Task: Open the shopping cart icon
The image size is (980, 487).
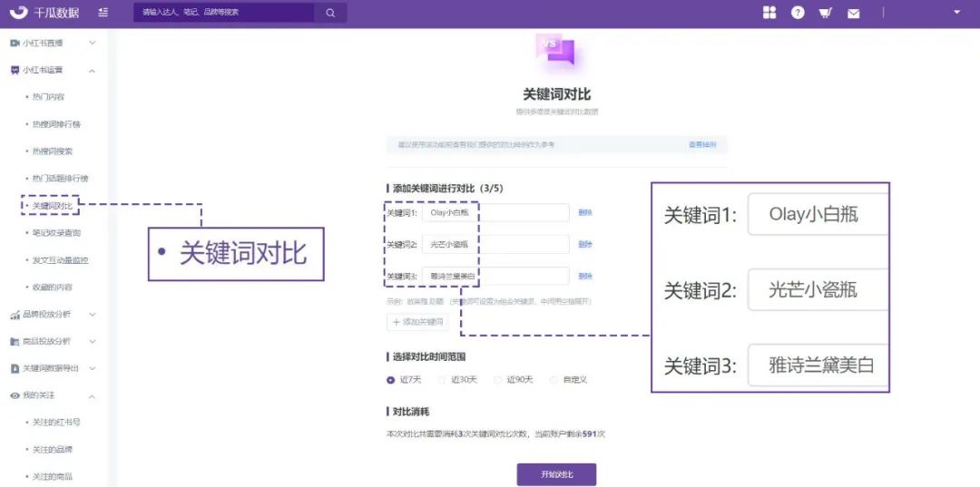Action: click(x=826, y=13)
